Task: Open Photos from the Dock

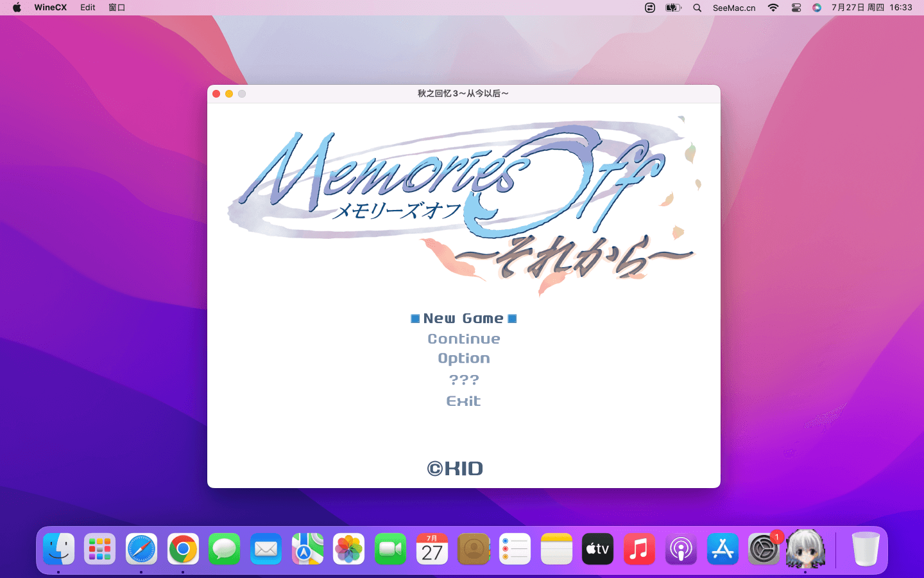Action: 348,549
